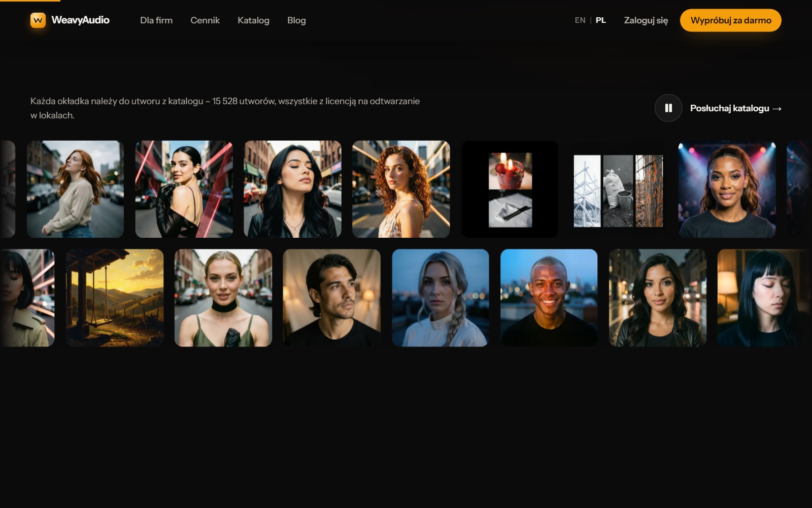Screen dimensions: 812x508
Task: Open the black-and-white scaffolding triptych cover
Action: (619, 189)
